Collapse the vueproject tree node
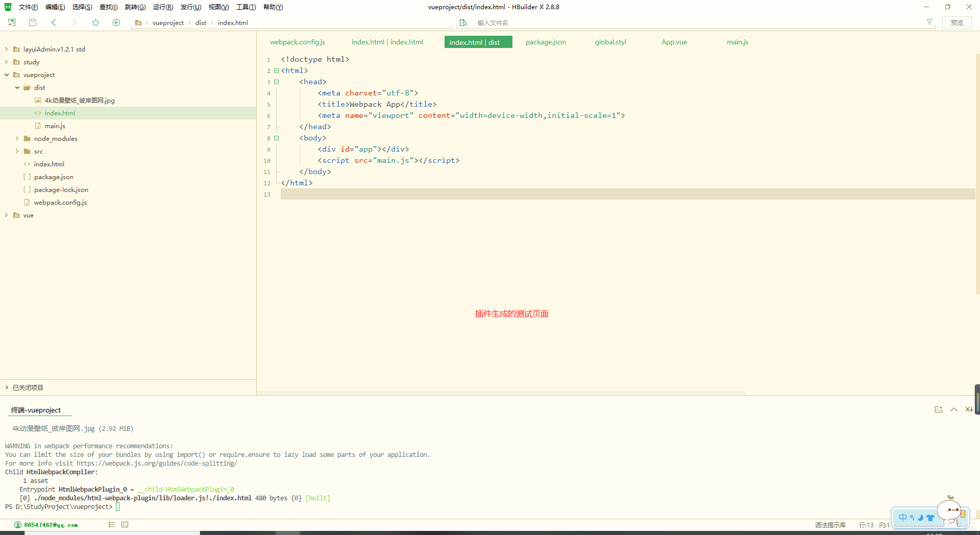The height and width of the screenshot is (535, 980). 6,75
